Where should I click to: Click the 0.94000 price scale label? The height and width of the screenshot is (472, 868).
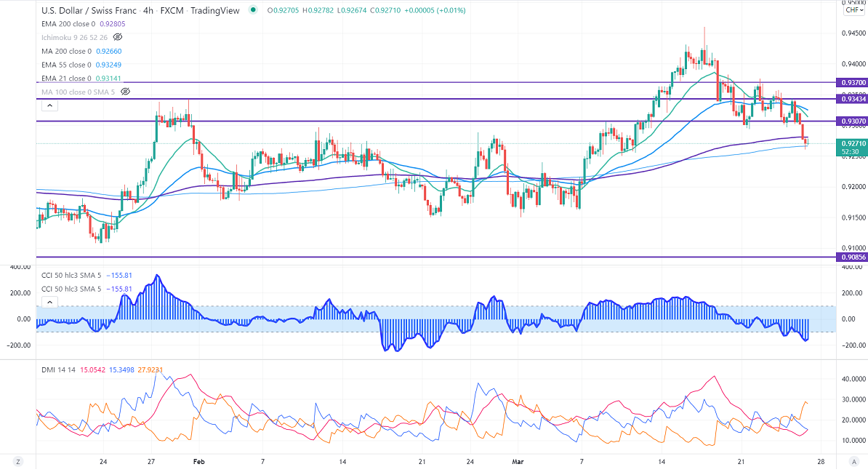click(x=853, y=64)
